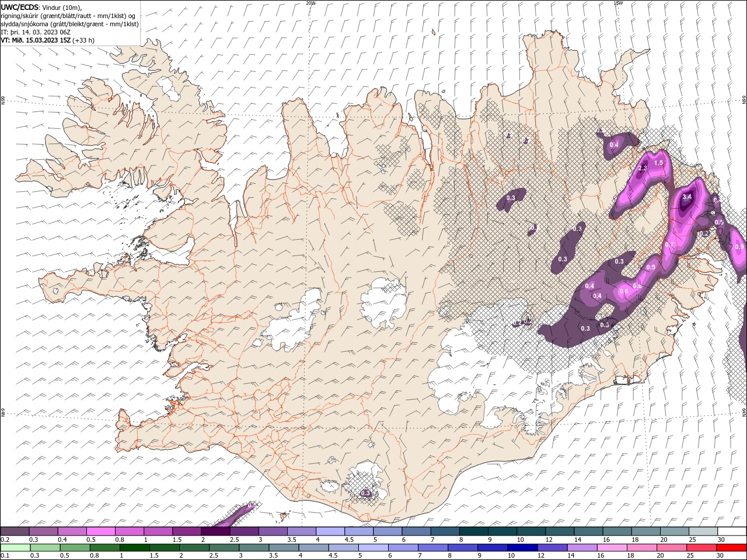The width and height of the screenshot is (747, 560).
Task: Pick the darkest purple 2 snow legend swatch
Action: pos(215,531)
